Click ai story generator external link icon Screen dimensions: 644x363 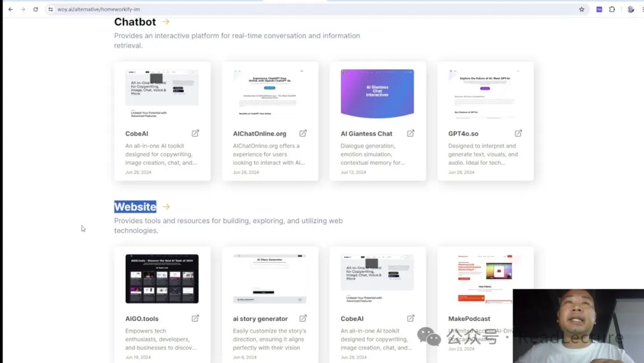303,318
